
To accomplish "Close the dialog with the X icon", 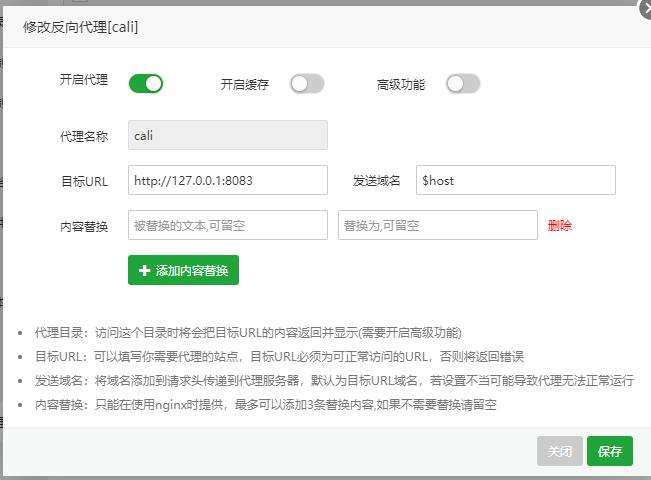I will point(646,9).
